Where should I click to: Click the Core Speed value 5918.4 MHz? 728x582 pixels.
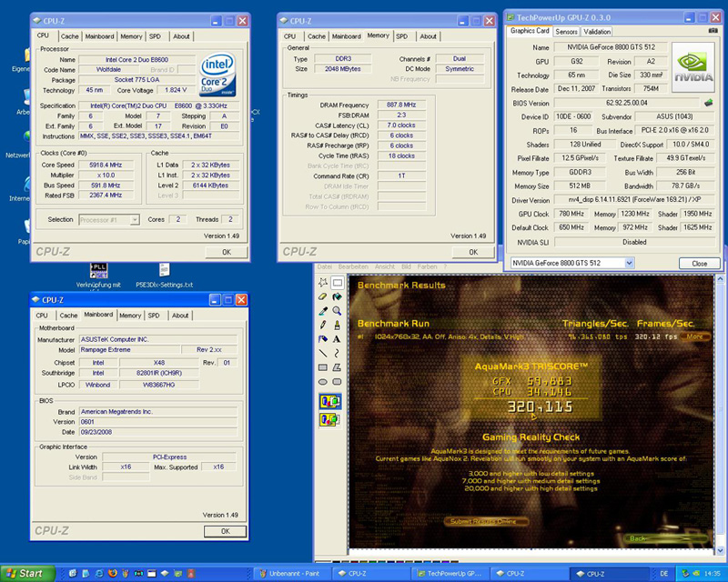pos(106,165)
